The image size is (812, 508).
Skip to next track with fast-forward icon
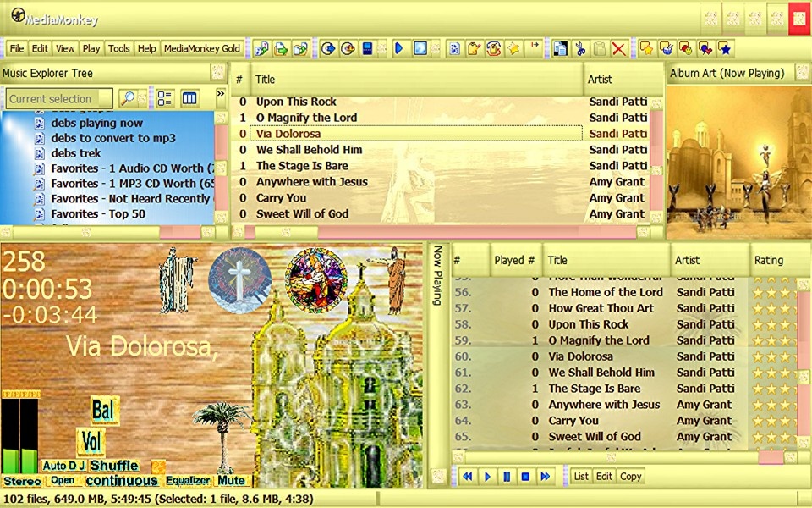coord(545,477)
